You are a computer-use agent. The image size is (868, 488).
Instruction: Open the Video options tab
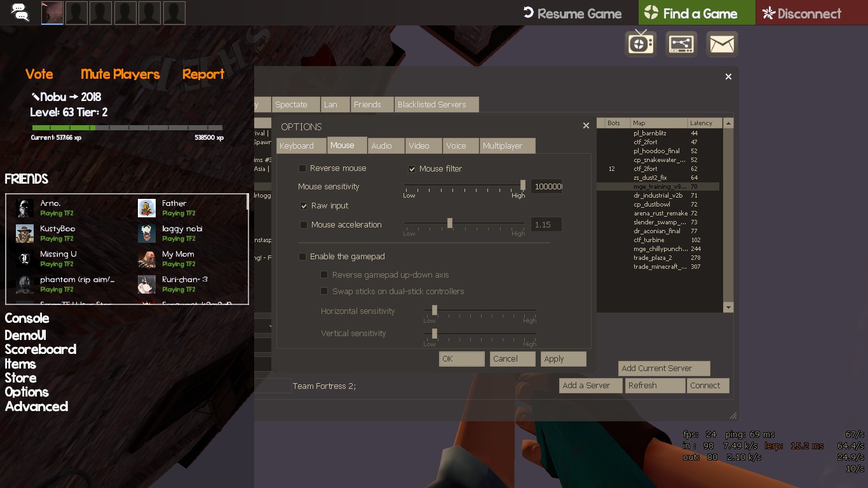pyautogui.click(x=423, y=146)
